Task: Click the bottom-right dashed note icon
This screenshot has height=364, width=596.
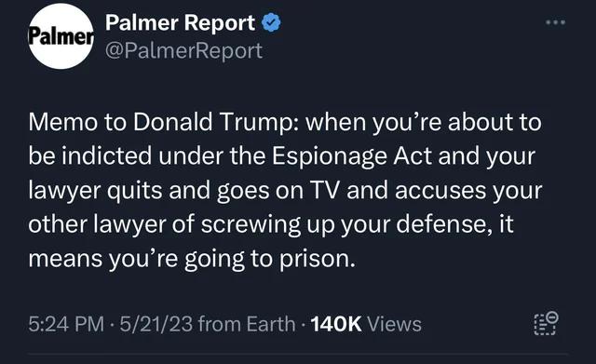Action: [547, 324]
